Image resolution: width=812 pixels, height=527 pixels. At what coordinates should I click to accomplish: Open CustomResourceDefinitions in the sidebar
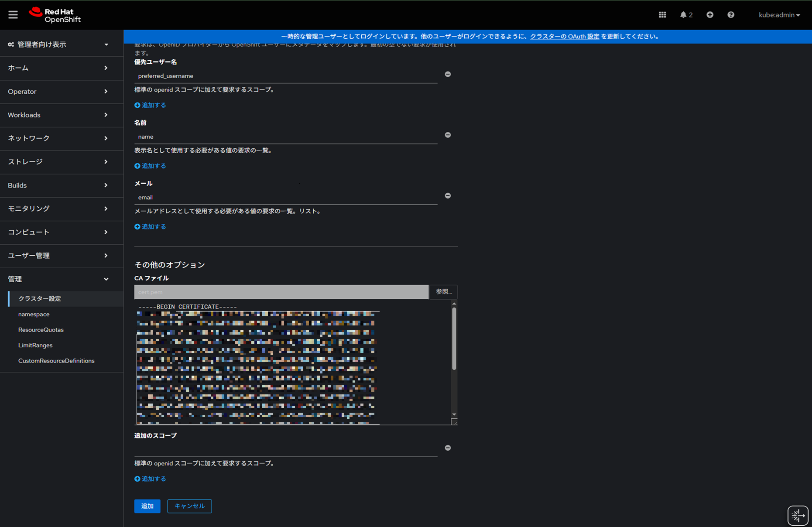click(56, 361)
